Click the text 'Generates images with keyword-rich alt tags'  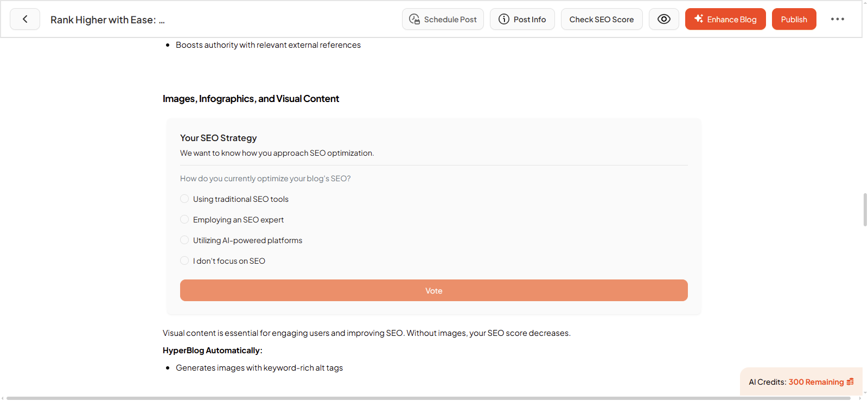pos(259,368)
